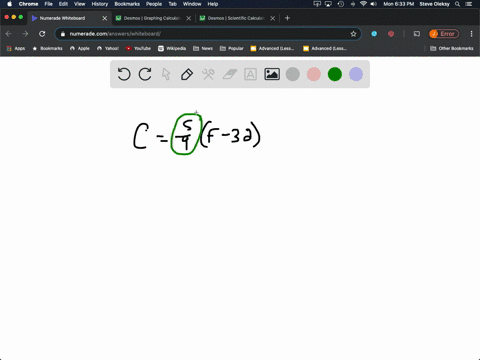480x360 pixels.
Task: Open the Apple menu
Action: coord(9,4)
